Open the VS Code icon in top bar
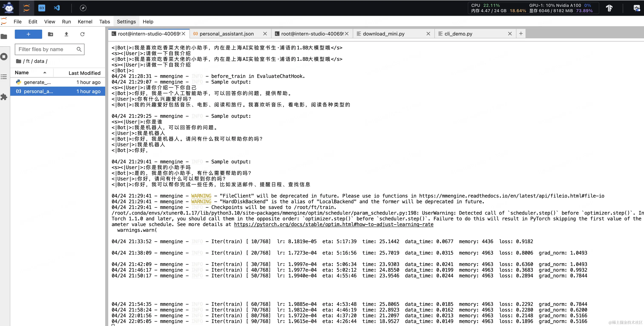Viewport: 644px width, 326px height. click(x=57, y=8)
